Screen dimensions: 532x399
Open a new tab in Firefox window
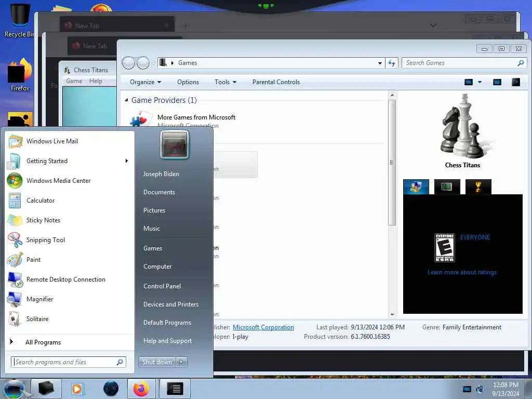pos(185,25)
